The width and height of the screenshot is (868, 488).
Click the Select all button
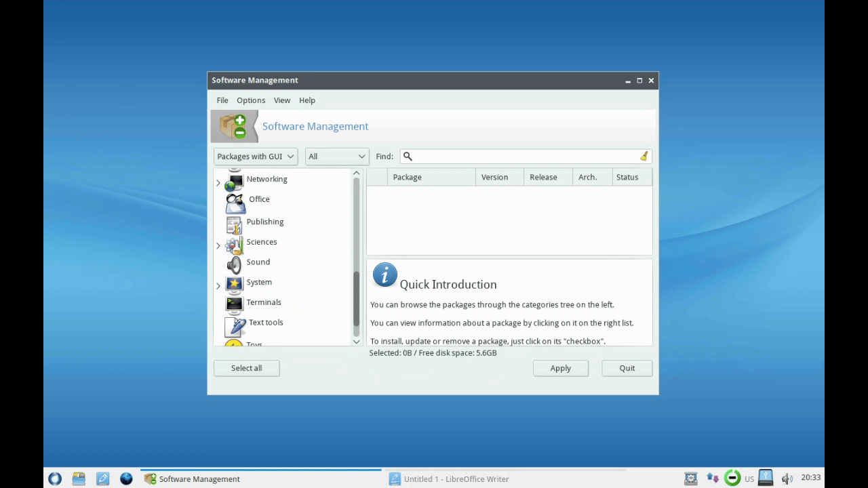pyautogui.click(x=246, y=368)
